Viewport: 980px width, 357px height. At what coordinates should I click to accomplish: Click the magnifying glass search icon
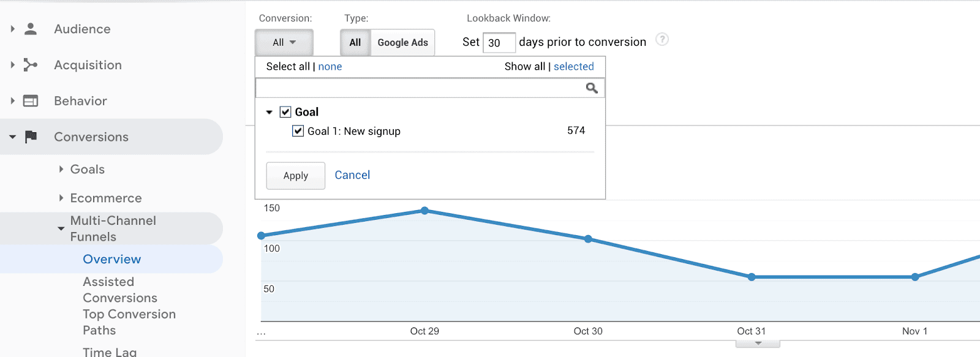[x=592, y=88]
